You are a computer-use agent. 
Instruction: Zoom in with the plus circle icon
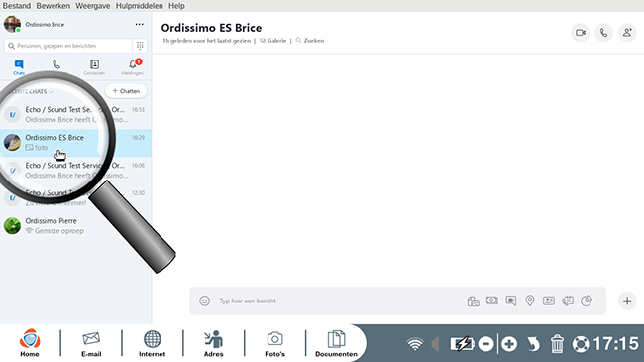coord(509,344)
